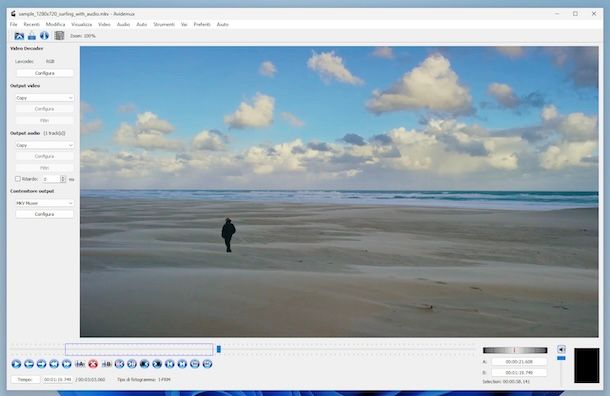Jump to the last frame icon
The width and height of the screenshot is (610, 396).
pos(182,364)
